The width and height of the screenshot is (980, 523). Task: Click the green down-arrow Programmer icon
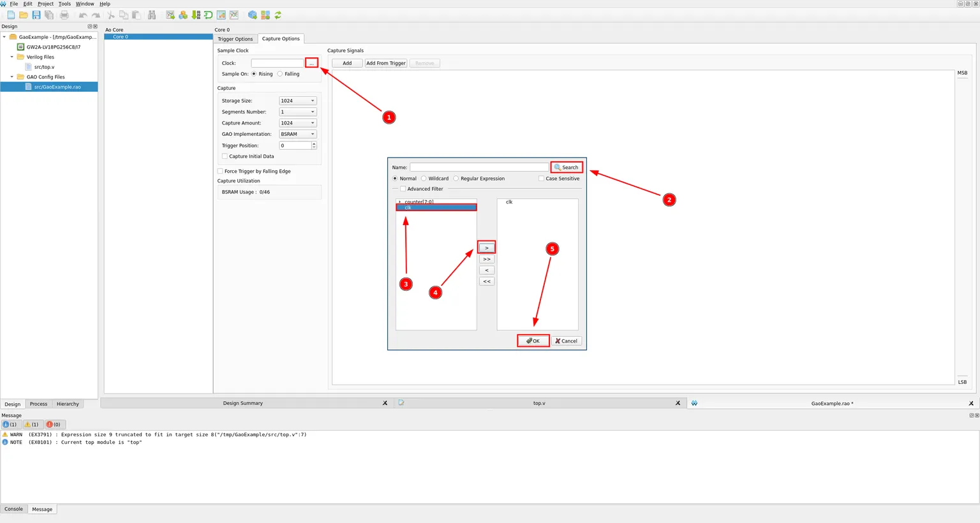(196, 15)
